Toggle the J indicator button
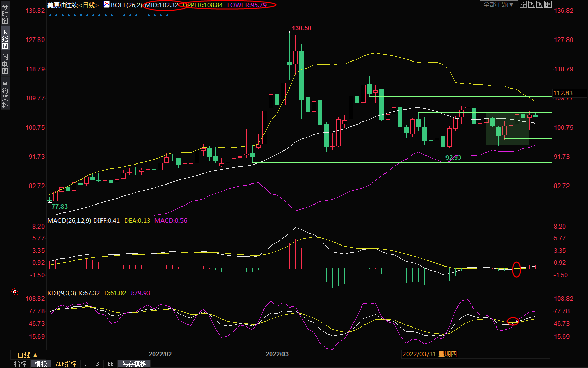This screenshot has height=368, width=588. coord(86,364)
